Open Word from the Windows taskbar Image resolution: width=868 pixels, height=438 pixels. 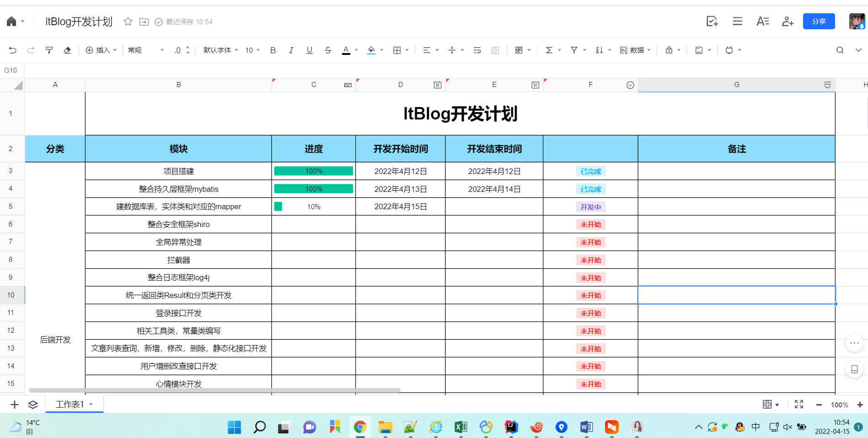(x=586, y=427)
